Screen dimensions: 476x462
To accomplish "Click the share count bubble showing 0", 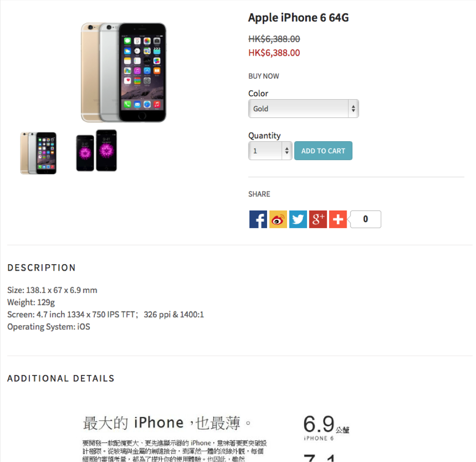I will [x=366, y=219].
